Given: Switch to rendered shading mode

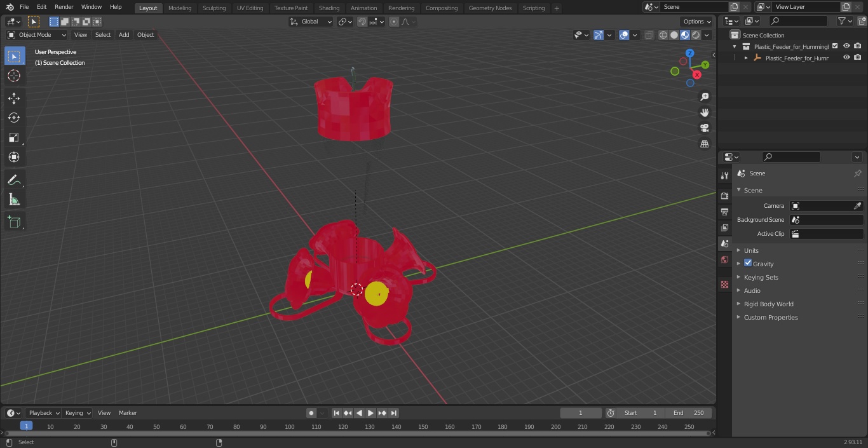Looking at the screenshot, I should click(696, 35).
